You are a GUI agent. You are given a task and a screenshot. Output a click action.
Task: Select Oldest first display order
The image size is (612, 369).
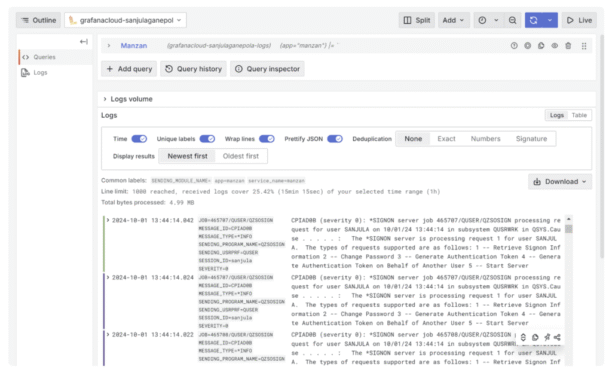point(241,156)
